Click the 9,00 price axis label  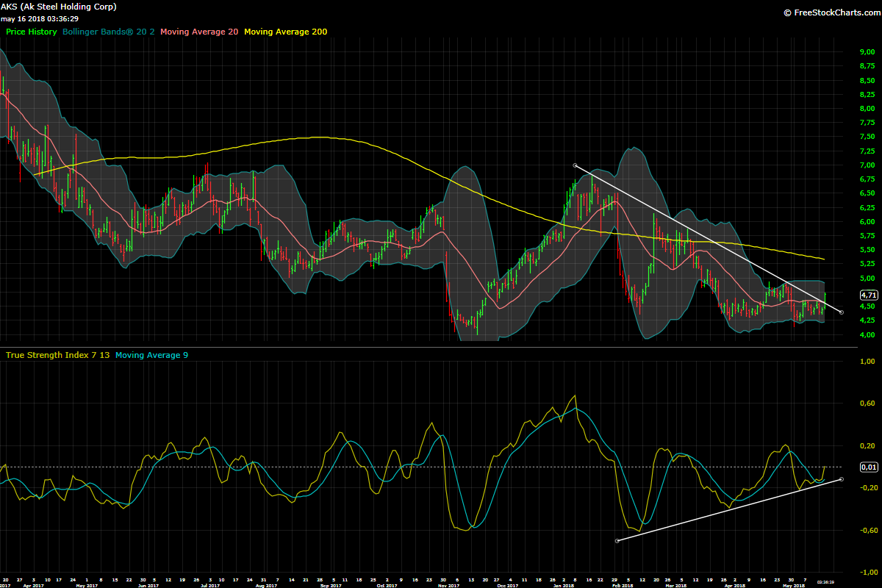[x=867, y=51]
